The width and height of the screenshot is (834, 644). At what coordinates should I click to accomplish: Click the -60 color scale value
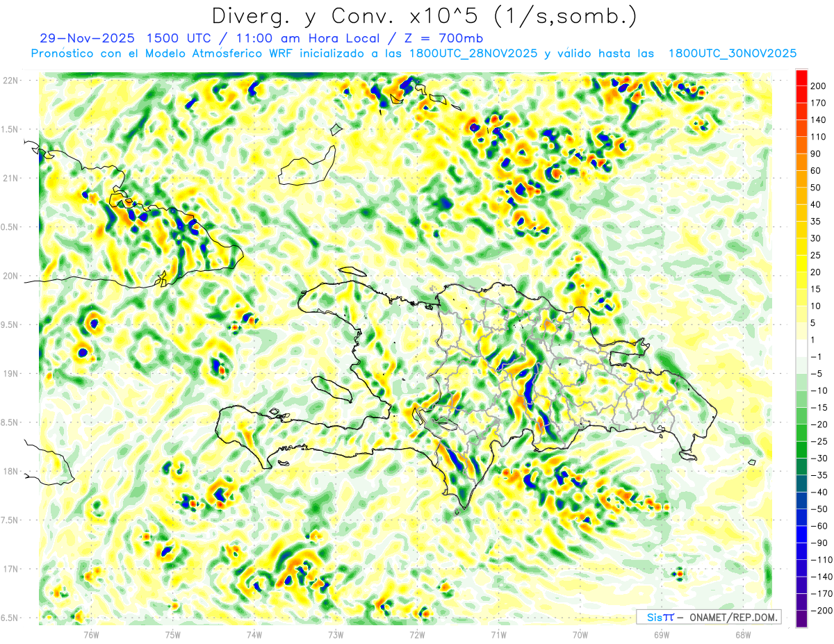point(819,527)
